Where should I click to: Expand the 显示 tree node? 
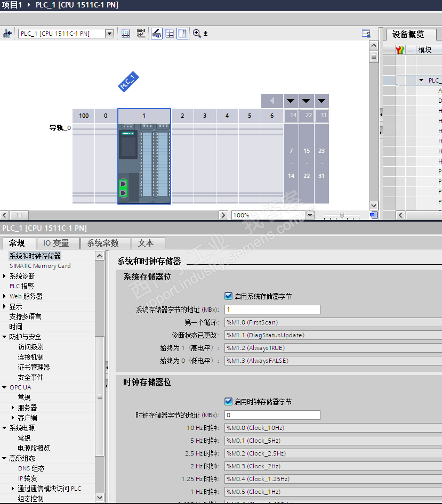(x=4, y=306)
